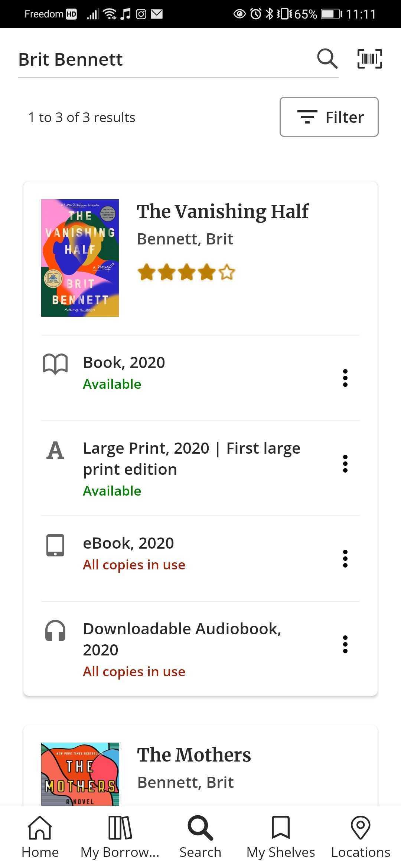Tap the tablet eBook format icon

(55, 545)
